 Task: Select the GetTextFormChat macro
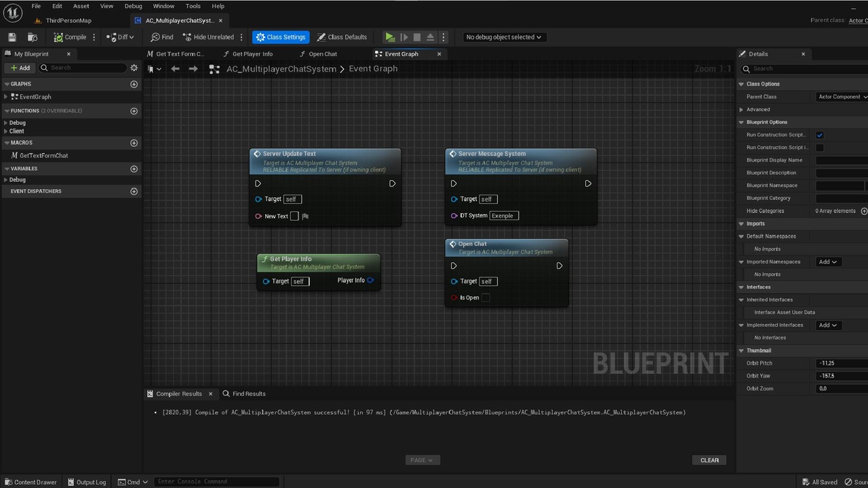pos(43,155)
